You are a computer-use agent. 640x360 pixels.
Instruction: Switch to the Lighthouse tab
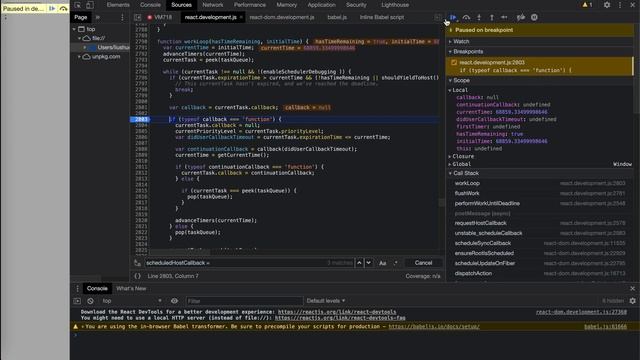click(x=395, y=5)
